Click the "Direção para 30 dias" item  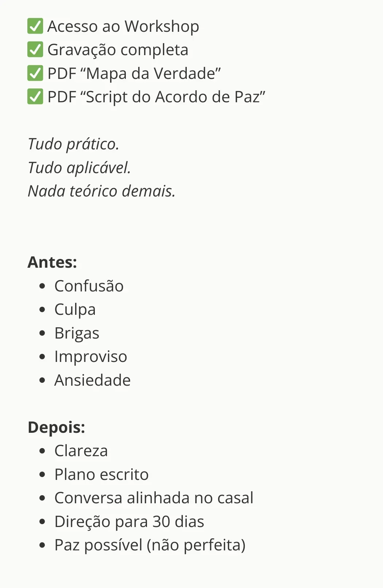coord(129,522)
